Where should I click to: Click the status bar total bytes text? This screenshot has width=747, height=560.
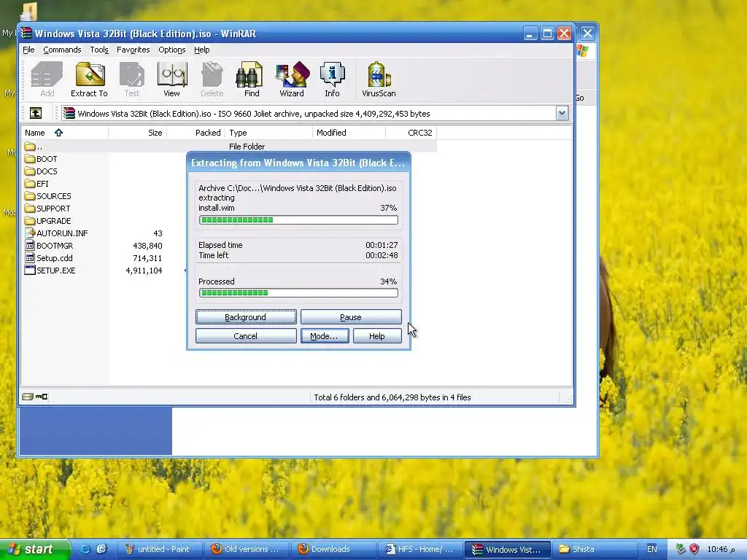pyautogui.click(x=392, y=397)
